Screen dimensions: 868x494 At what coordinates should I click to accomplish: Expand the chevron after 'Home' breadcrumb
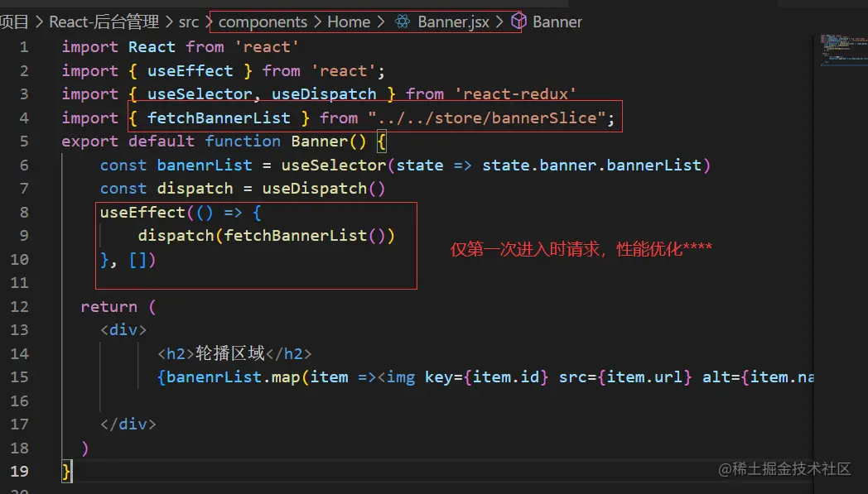pos(381,22)
